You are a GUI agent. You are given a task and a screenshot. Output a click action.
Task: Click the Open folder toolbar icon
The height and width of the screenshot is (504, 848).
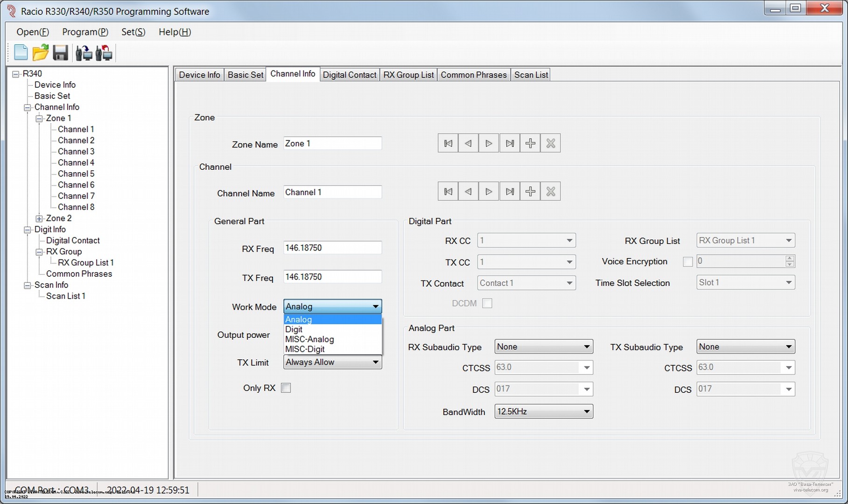point(41,53)
